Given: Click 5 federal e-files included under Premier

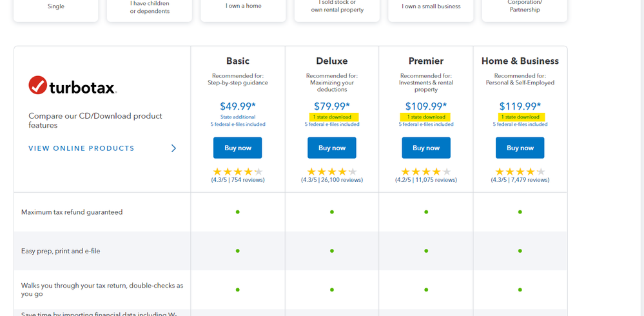Looking at the screenshot, I should [x=426, y=124].
